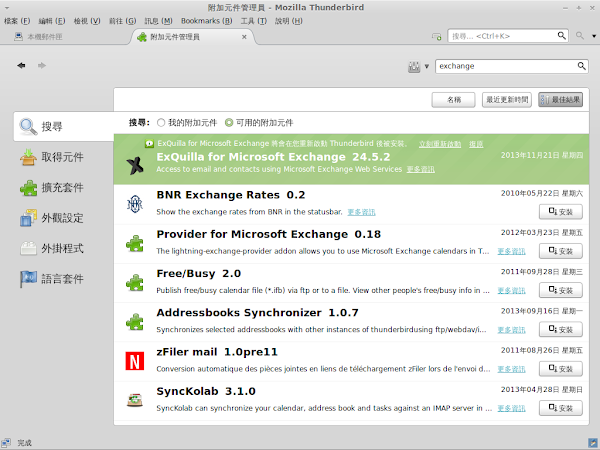Viewport: 600px width, 450px height.
Task: Install the Free/Busy add-on
Action: [x=561, y=290]
